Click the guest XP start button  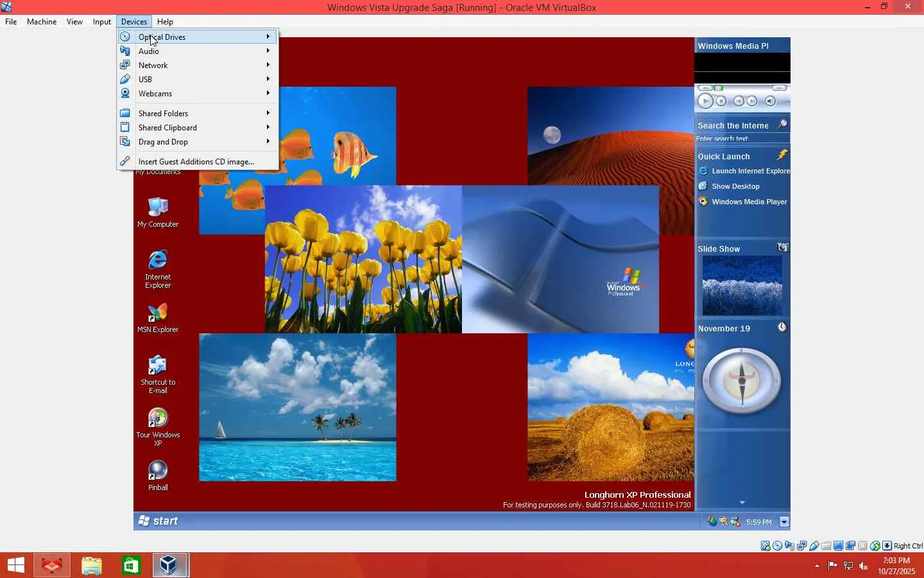[158, 521]
